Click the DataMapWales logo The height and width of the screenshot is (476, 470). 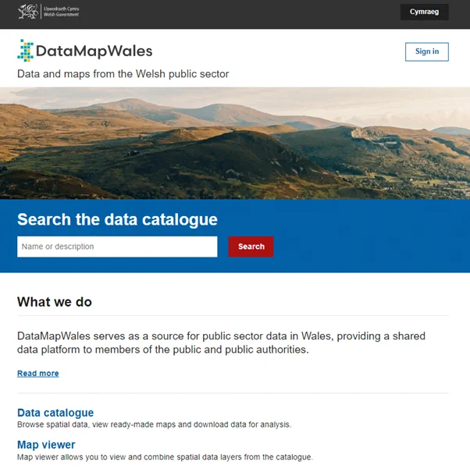(x=85, y=51)
